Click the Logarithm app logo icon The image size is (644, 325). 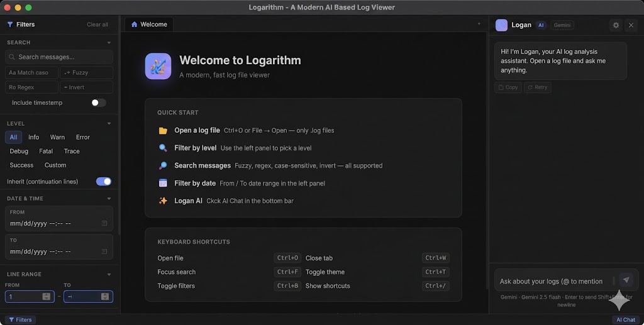[x=158, y=66]
